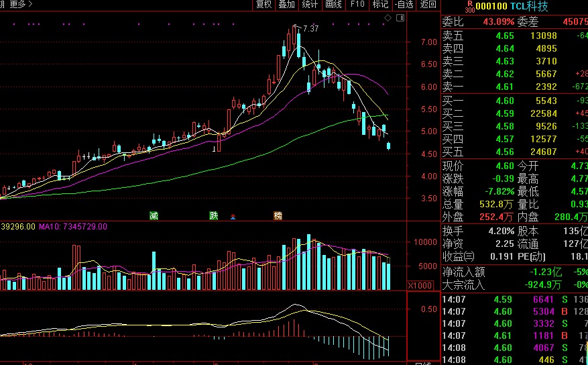The image size is (588, 365).
Task: Remove stock from watchlist via -自选
Action: pos(404,5)
